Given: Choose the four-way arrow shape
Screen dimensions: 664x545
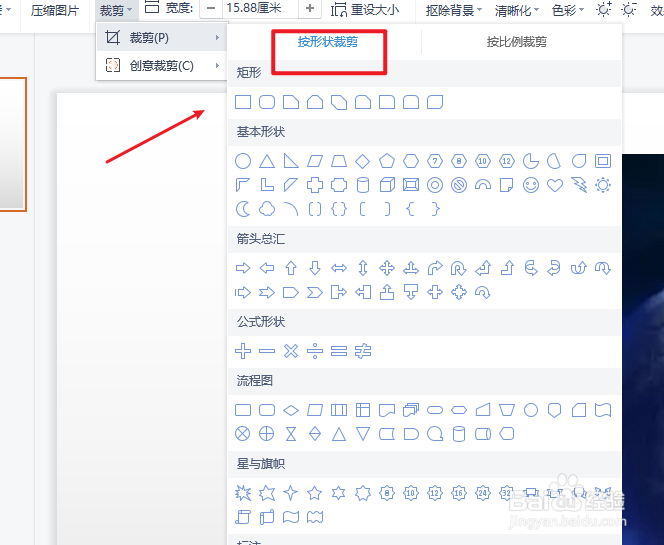Looking at the screenshot, I should [387, 268].
